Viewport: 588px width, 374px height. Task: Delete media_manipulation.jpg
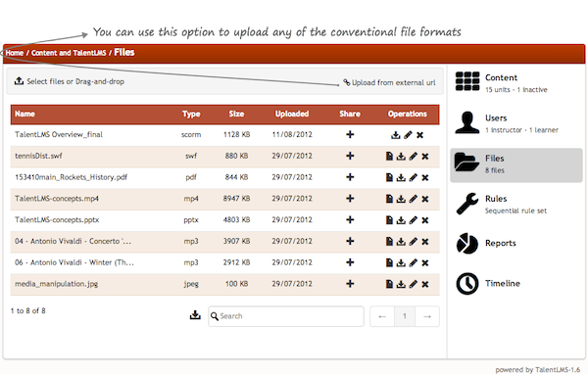[x=425, y=285]
